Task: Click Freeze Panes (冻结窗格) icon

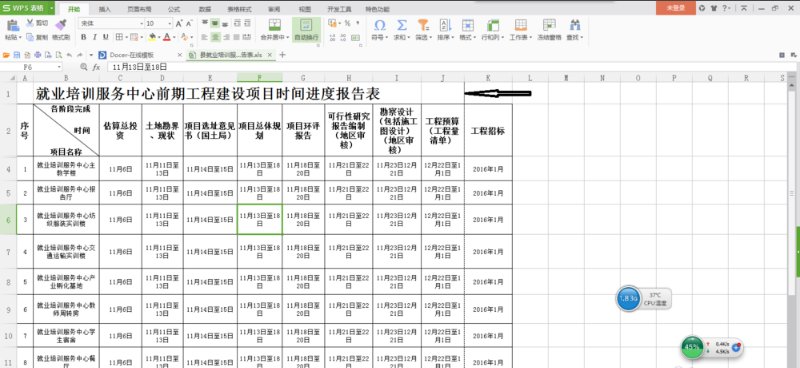Action: pyautogui.click(x=549, y=25)
